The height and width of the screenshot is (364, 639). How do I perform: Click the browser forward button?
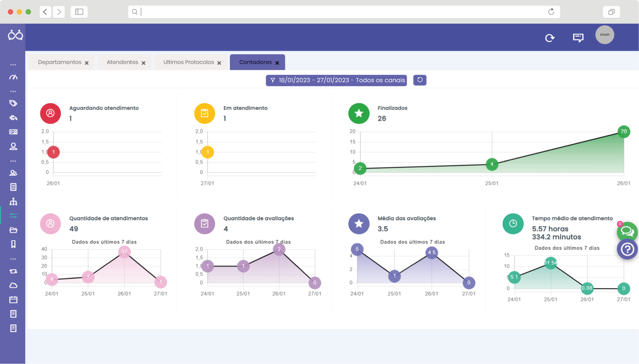tap(59, 12)
